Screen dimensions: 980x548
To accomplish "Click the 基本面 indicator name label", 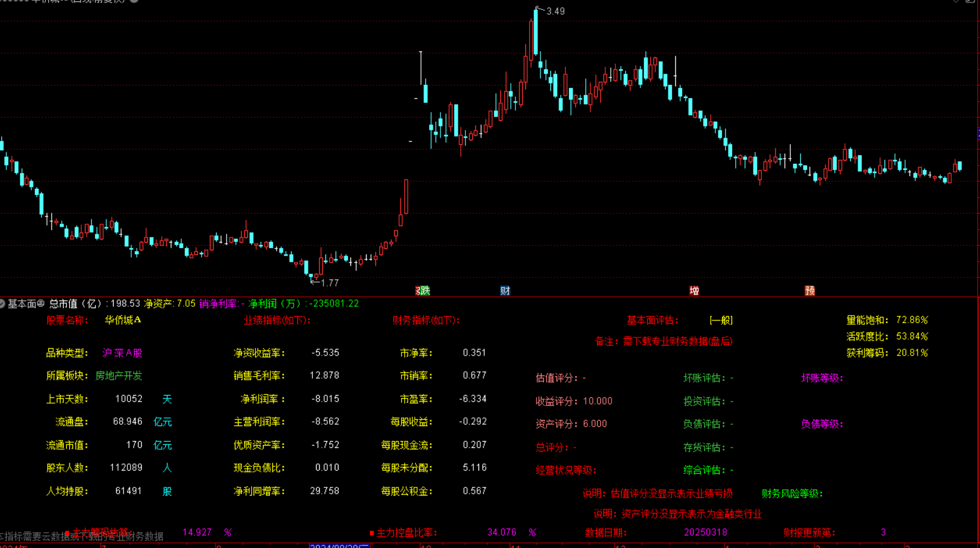I will point(22,304).
